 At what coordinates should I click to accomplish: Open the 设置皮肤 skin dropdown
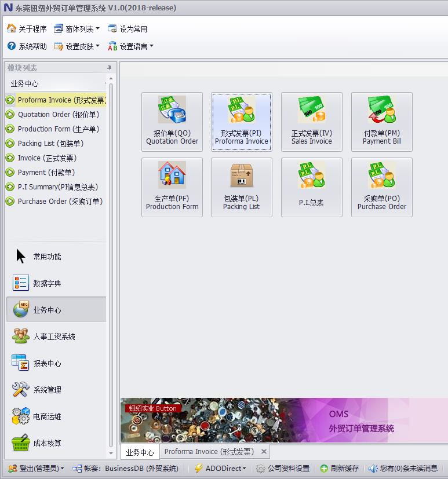77,46
